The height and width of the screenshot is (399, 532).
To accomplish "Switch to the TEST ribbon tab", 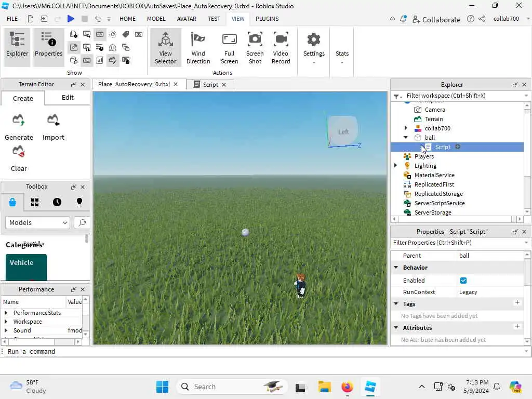I will 214,19.
